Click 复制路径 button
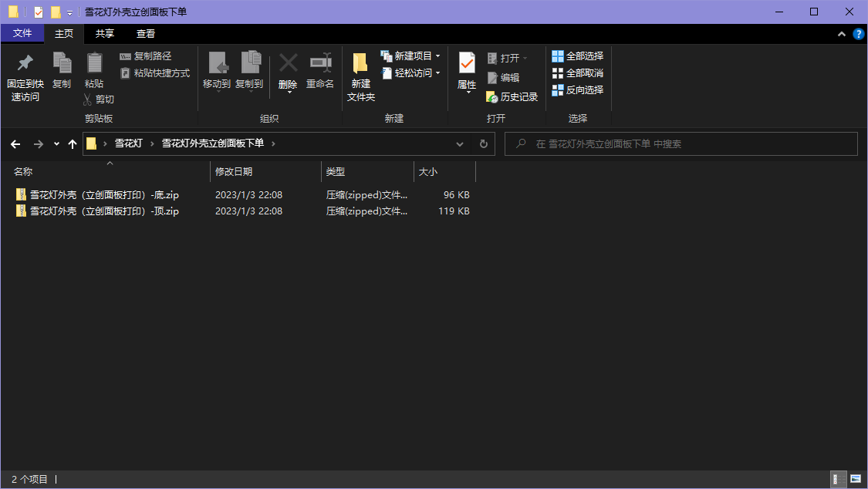This screenshot has height=489, width=868. pyautogui.click(x=146, y=56)
